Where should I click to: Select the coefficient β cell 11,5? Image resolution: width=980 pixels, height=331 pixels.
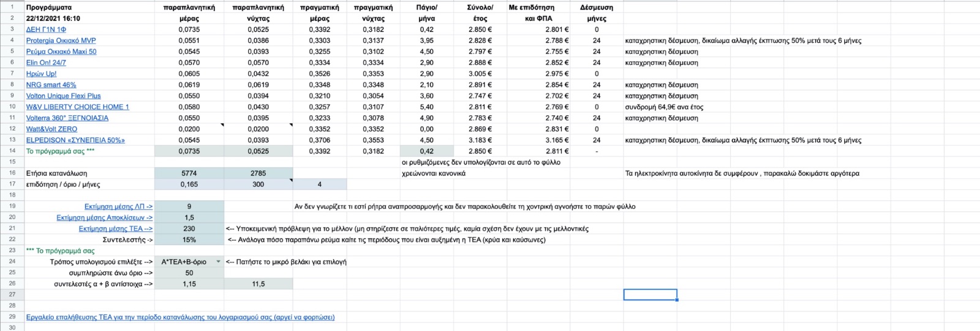tap(258, 284)
